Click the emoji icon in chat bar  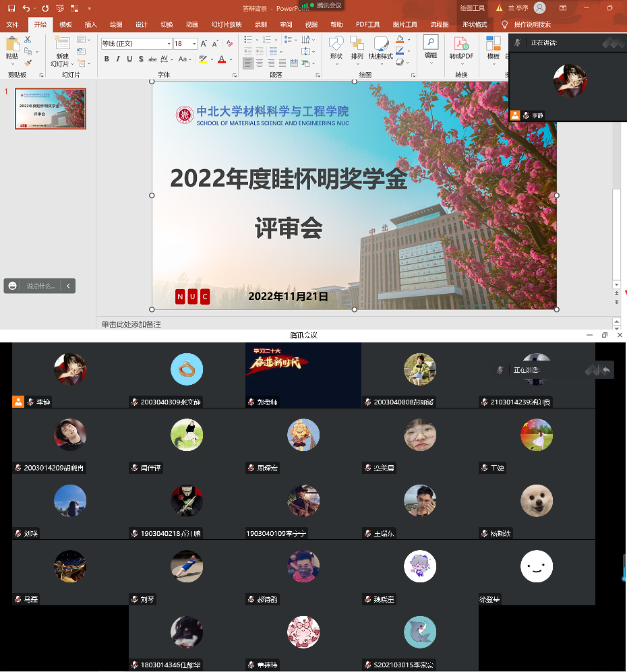13,286
